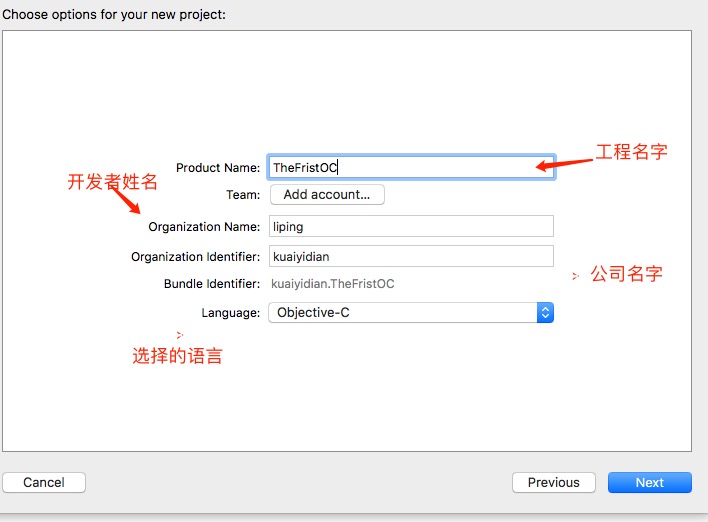This screenshot has width=708, height=522.
Task: Click the blue up-down arrows on the Language selector
Action: (545, 313)
